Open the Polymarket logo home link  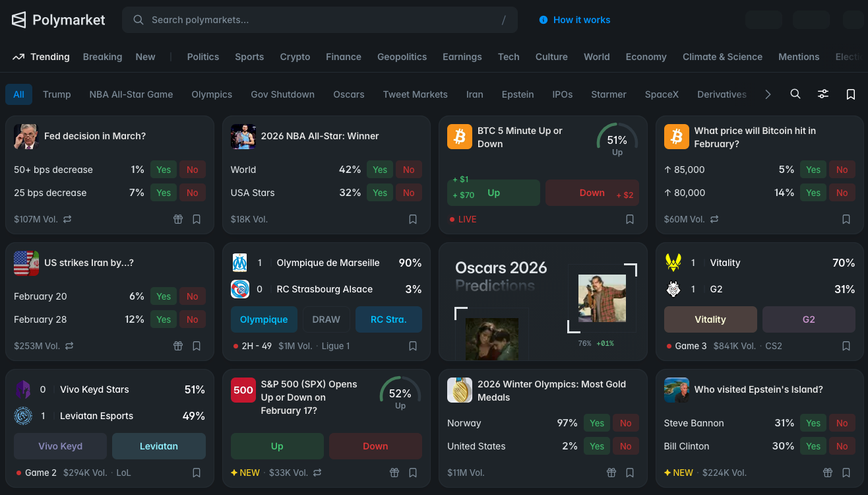coord(59,20)
